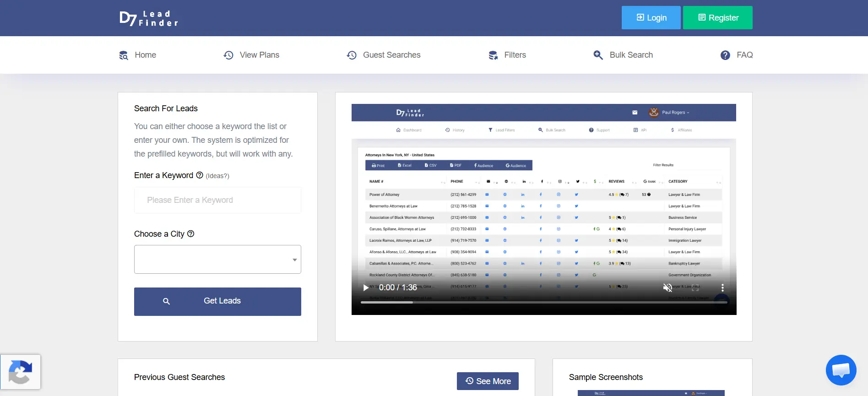
Task: Open the live chat bubble icon
Action: tap(841, 370)
